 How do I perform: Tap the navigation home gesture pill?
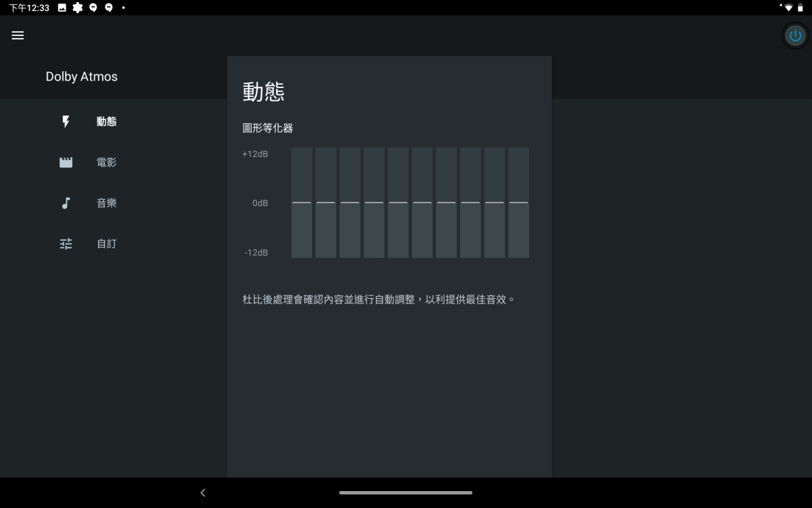coord(406,492)
